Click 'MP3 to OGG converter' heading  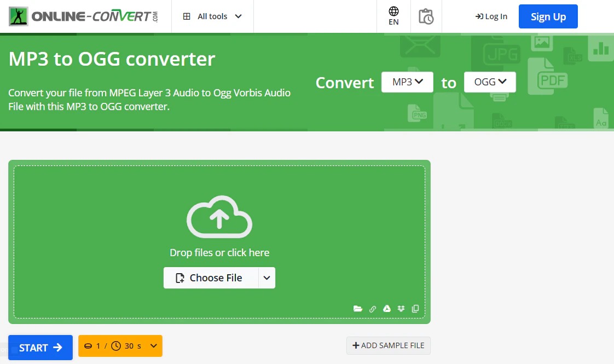click(112, 59)
